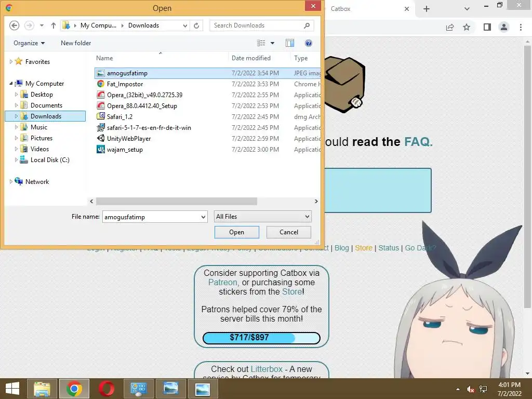The height and width of the screenshot is (399, 532).
Task: Select the amogusfatimp JPEG file icon
Action: click(x=101, y=73)
